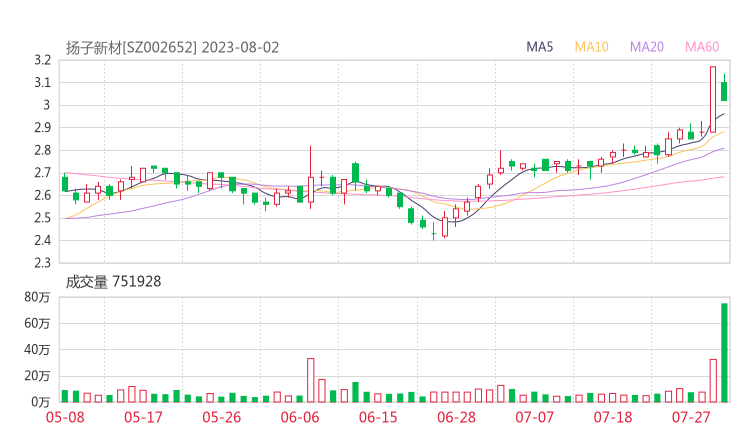740x440 pixels.
Task: Click the 07-07 date axis label
Action: point(534,417)
